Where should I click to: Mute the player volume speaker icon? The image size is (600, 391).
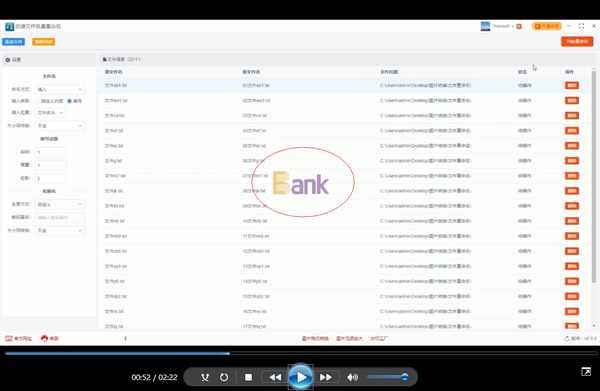352,377
